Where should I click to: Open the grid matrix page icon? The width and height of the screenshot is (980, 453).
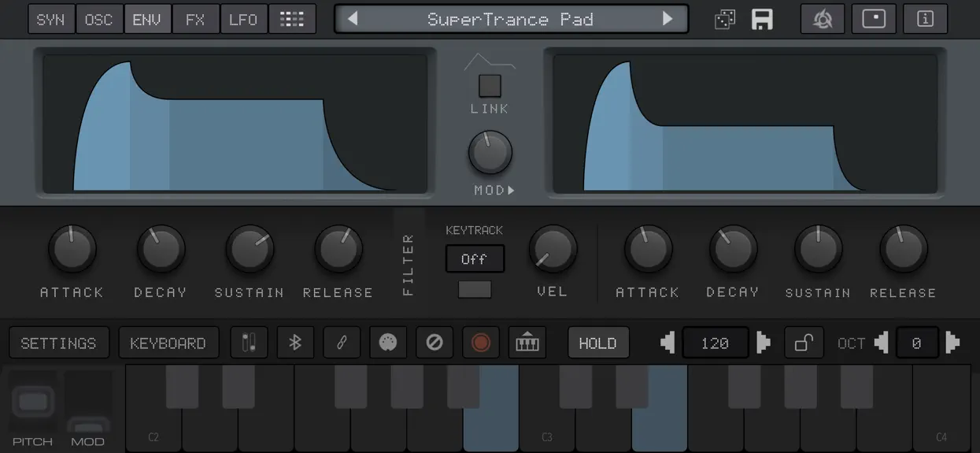[x=292, y=20]
